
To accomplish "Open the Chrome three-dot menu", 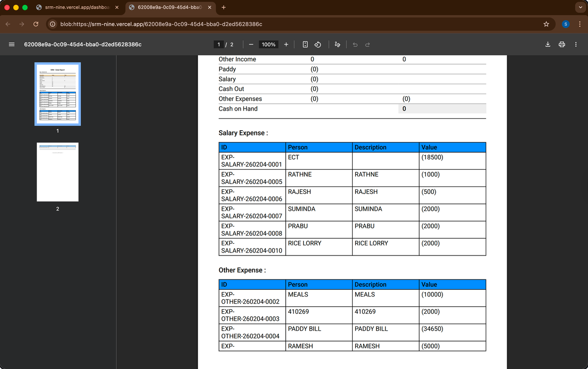I will tap(579, 24).
